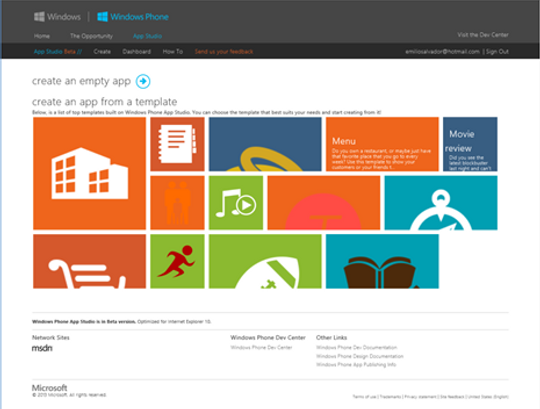Click the Network Sites footer heading
This screenshot has height=409, width=540.
[51, 337]
